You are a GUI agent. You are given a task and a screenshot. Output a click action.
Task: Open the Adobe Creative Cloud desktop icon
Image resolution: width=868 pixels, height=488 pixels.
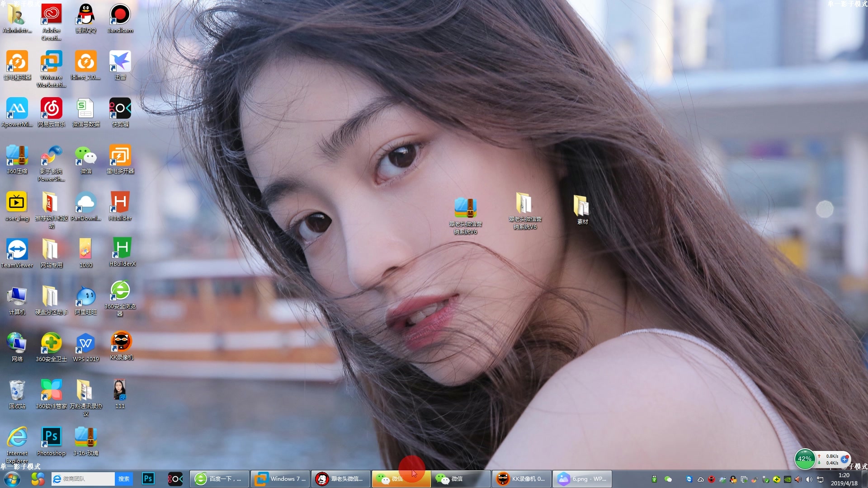51,22
